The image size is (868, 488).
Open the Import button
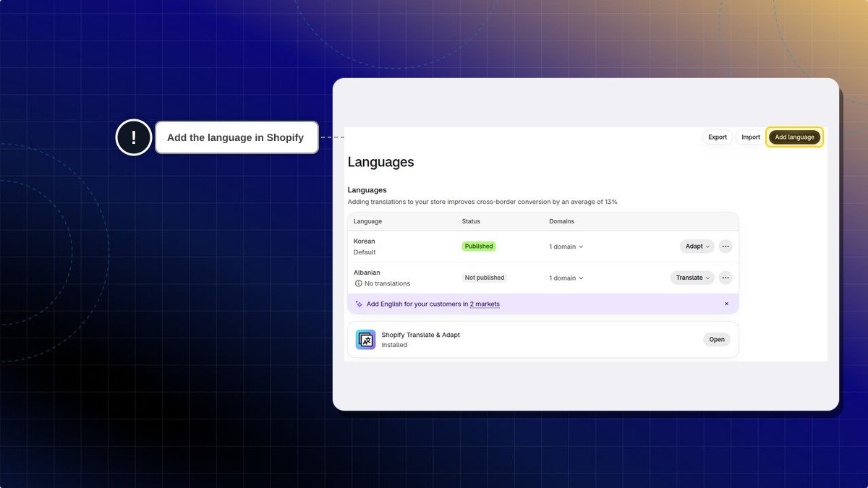(x=751, y=137)
